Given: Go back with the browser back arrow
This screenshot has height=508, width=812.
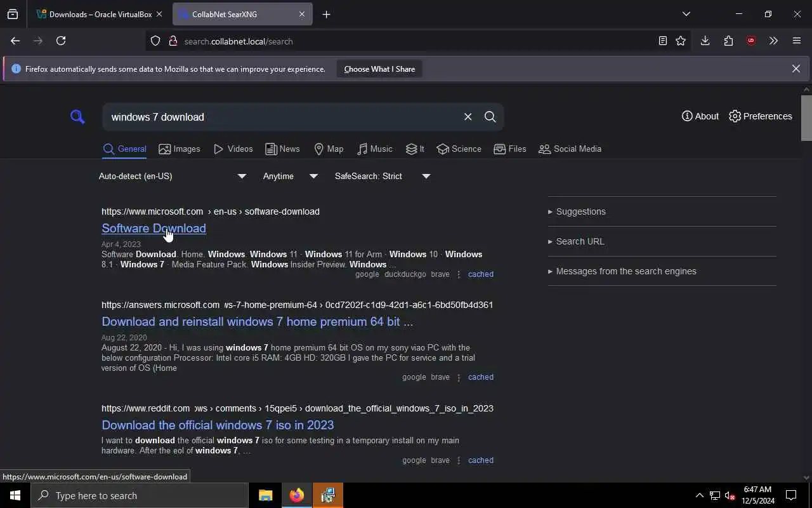Looking at the screenshot, I should pyautogui.click(x=15, y=41).
